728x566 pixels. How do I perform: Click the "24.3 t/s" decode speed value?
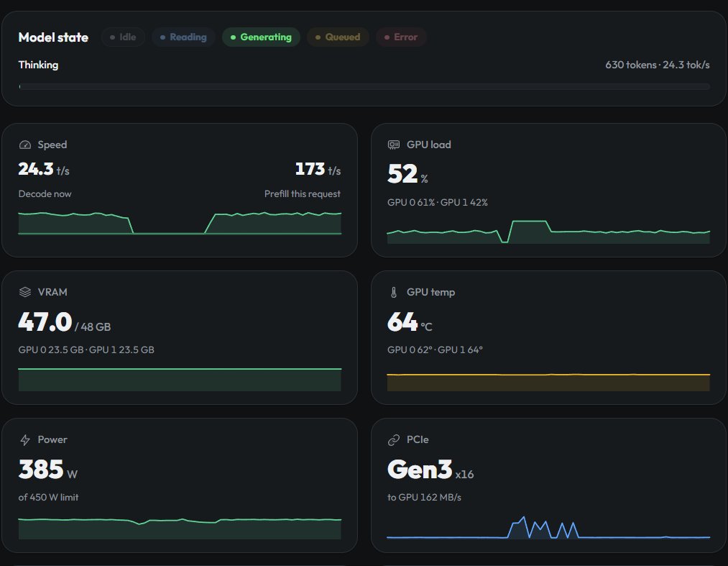[x=44, y=169]
